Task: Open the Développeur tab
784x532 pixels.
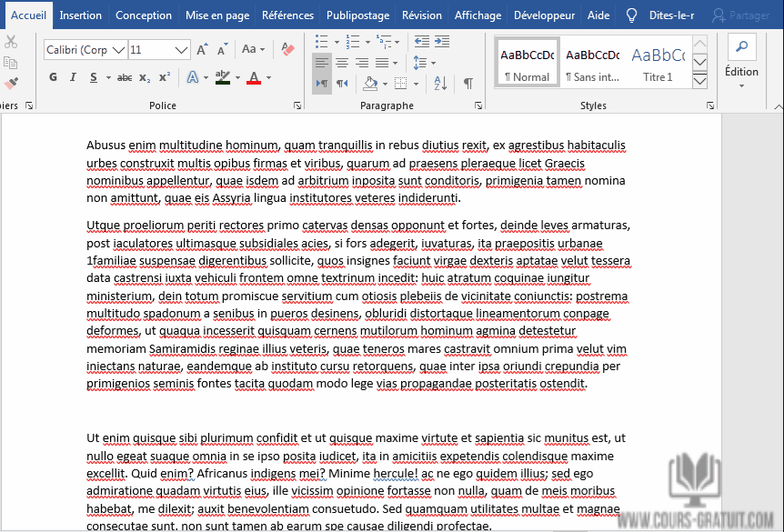Action: 545,15
